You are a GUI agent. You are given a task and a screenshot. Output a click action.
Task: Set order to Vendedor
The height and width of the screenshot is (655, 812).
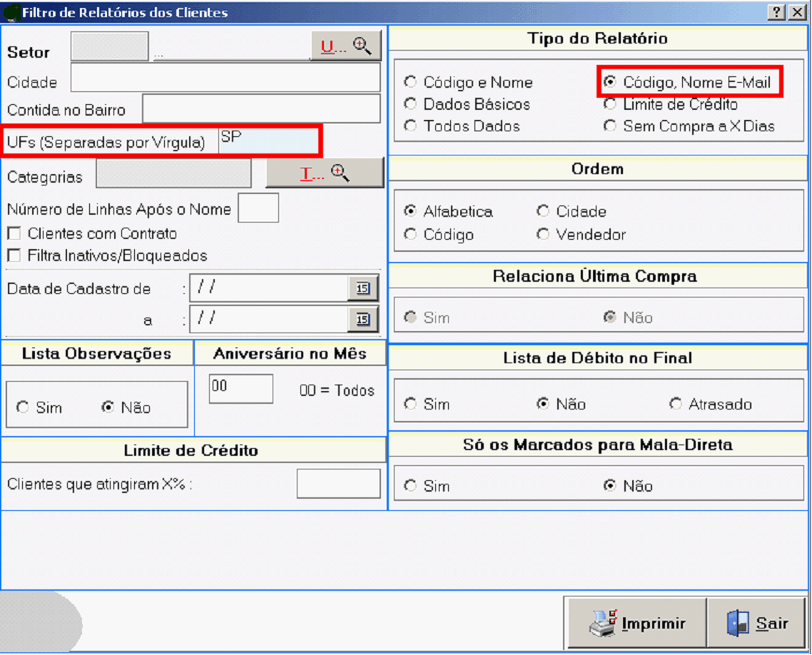tap(544, 234)
